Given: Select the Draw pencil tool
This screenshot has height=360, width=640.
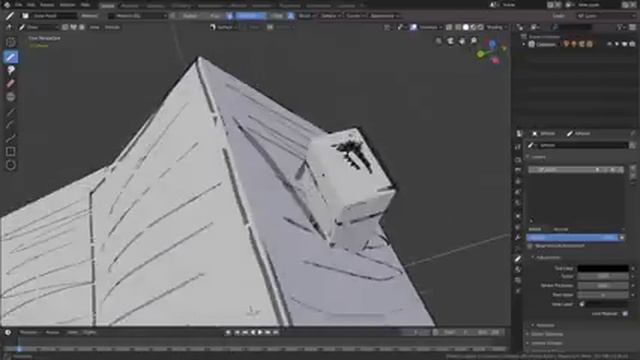Looking at the screenshot, I should tap(11, 56).
